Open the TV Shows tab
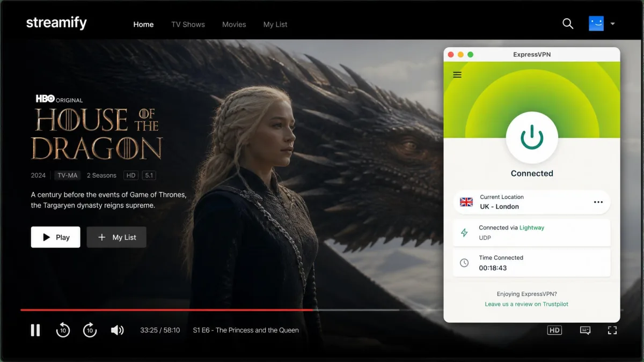644x362 pixels. (x=188, y=24)
